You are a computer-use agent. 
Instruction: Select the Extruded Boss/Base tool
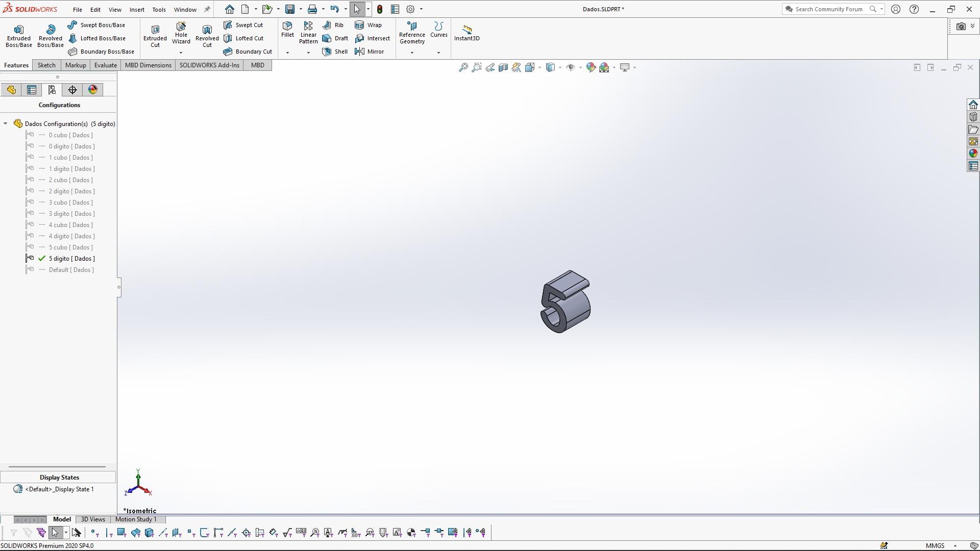tap(19, 36)
